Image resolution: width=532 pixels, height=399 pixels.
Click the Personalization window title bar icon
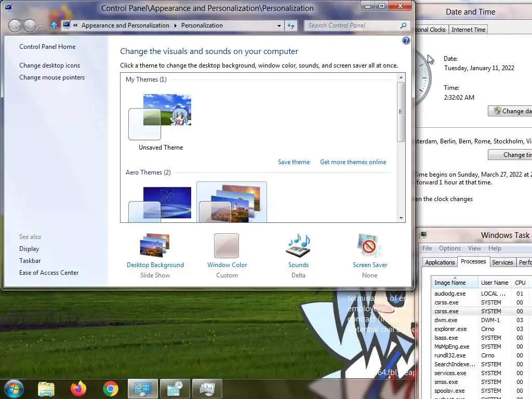pos(8,7)
